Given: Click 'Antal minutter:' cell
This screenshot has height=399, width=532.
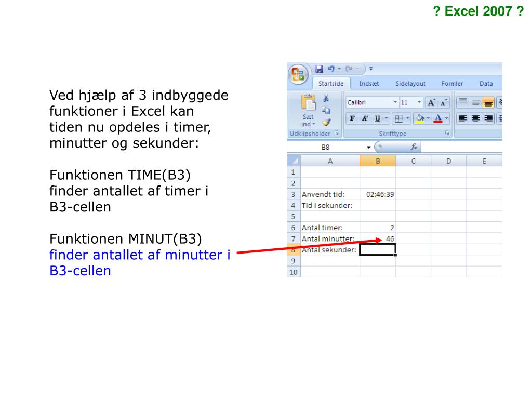Looking at the screenshot, I should tap(330, 238).
